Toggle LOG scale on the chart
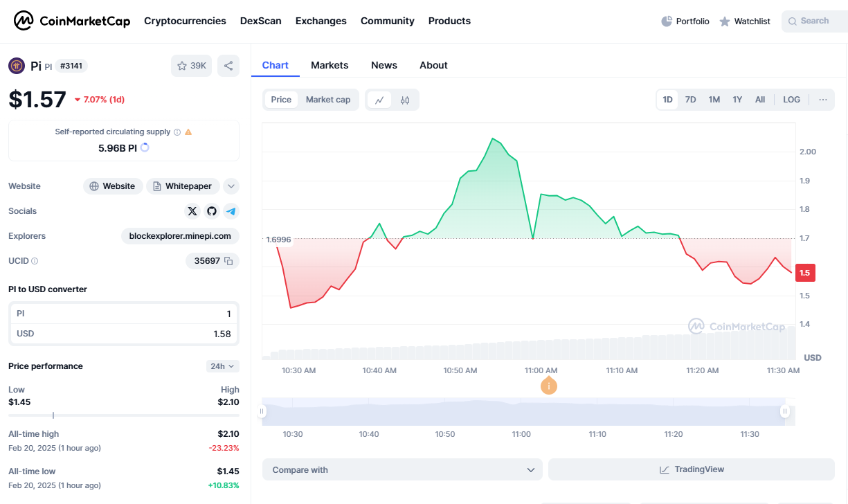This screenshot has width=848, height=504. 791,99
